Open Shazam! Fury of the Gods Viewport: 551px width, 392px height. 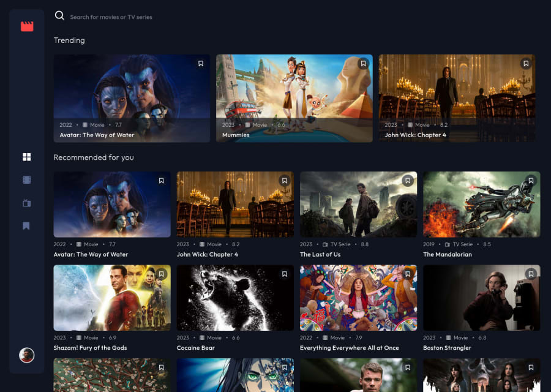pos(112,298)
